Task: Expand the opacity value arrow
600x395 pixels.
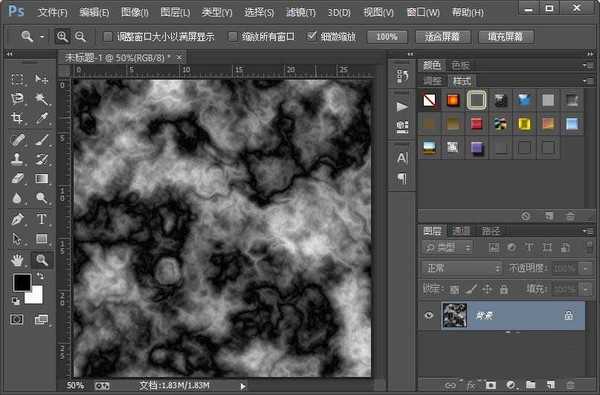Action: (x=586, y=268)
